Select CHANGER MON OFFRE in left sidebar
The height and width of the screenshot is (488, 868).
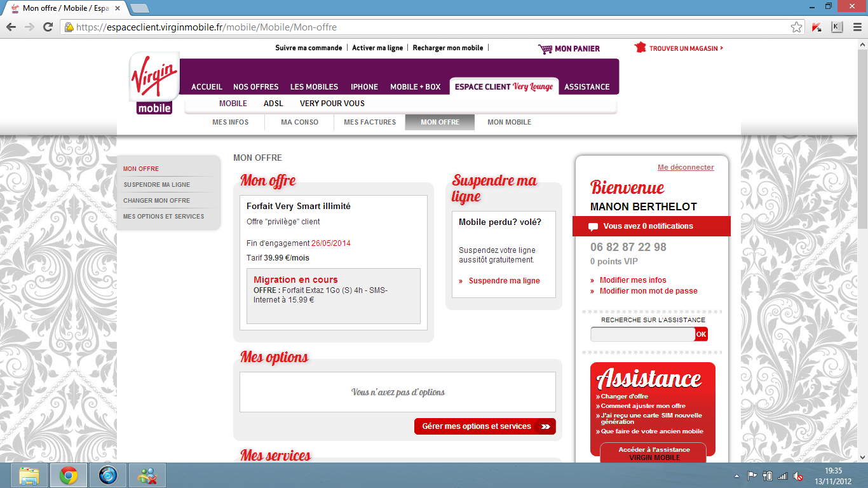point(156,201)
